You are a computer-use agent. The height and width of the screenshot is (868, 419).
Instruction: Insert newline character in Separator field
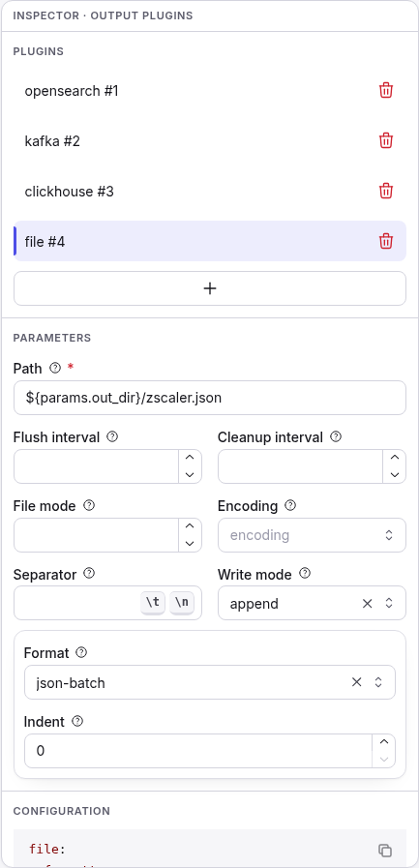pos(182,603)
